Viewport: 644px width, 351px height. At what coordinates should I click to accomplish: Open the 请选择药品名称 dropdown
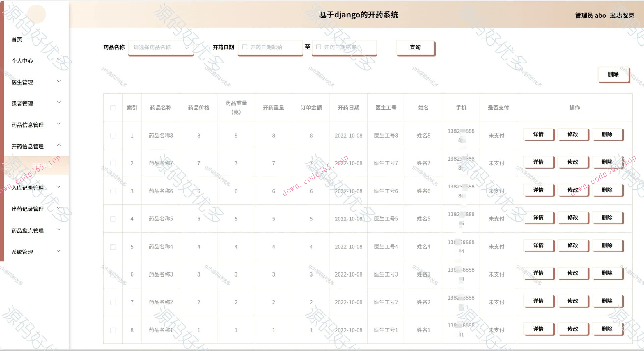click(x=160, y=47)
